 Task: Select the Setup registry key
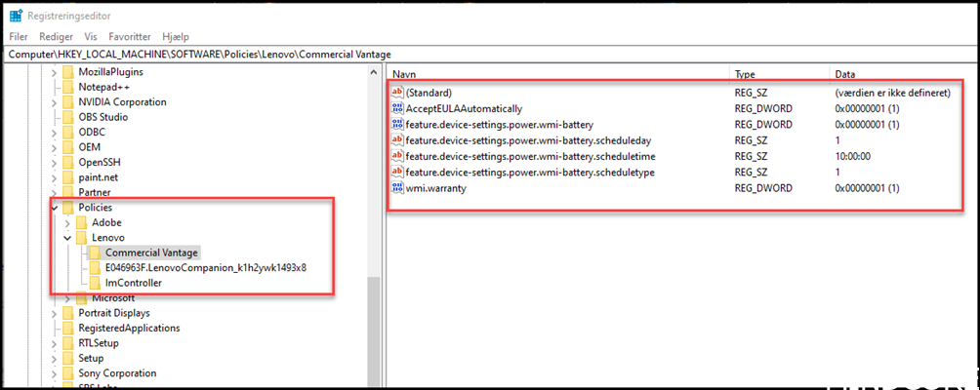tap(91, 358)
